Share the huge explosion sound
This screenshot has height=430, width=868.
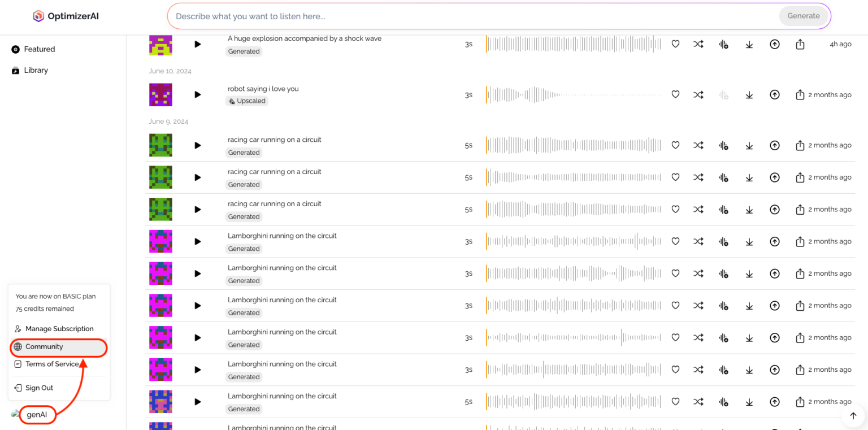800,44
